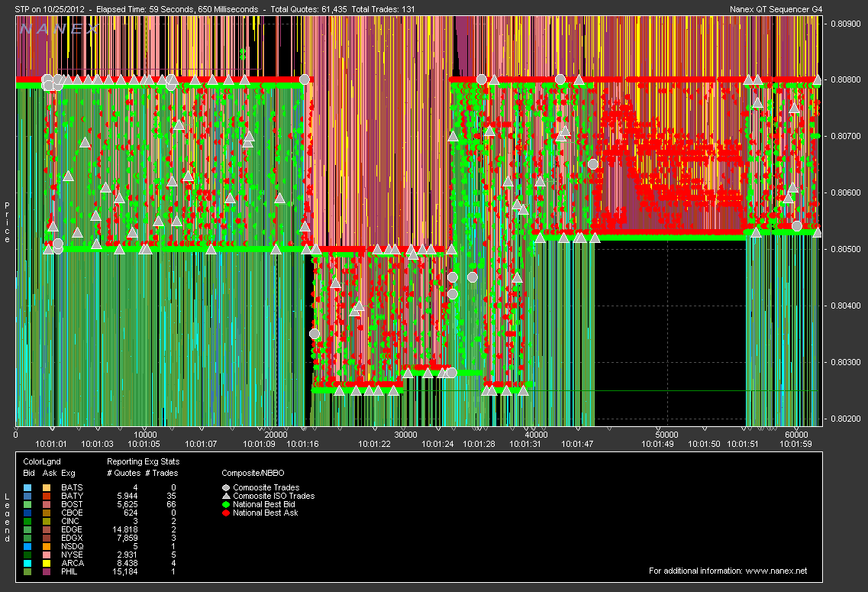Select the CINC ask color swatch
This screenshot has width=868, height=592.
(x=47, y=521)
